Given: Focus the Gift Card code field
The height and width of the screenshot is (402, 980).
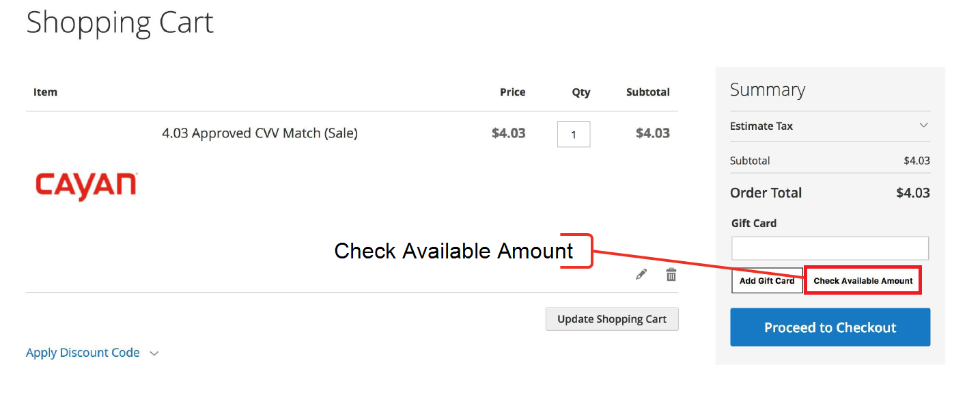Looking at the screenshot, I should coord(830,248).
